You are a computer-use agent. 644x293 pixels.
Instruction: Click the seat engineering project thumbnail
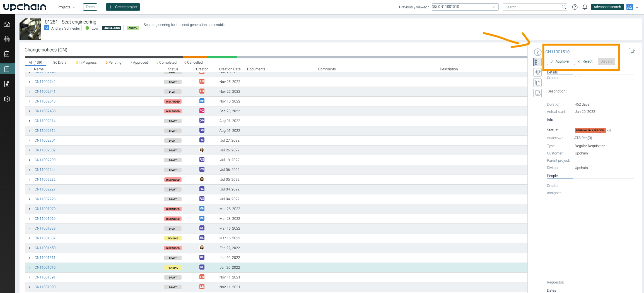pos(30,29)
